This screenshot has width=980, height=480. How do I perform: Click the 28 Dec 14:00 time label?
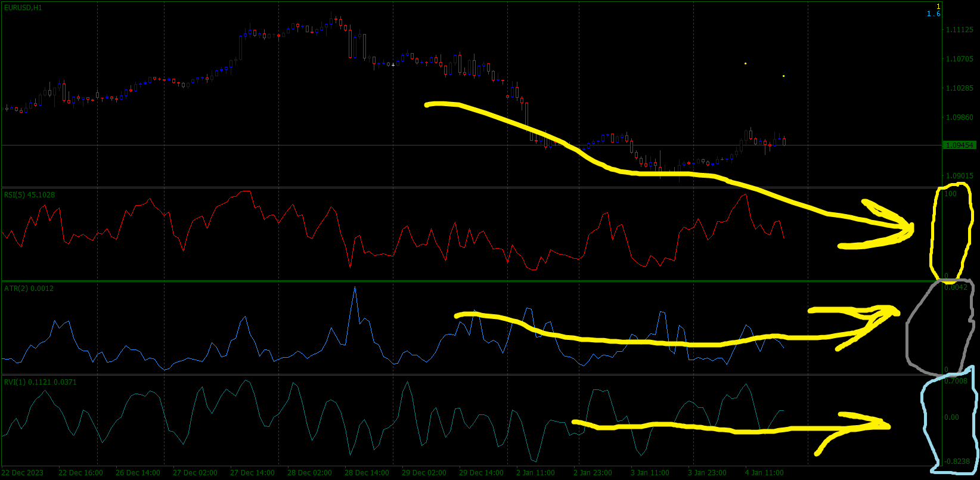click(x=367, y=473)
